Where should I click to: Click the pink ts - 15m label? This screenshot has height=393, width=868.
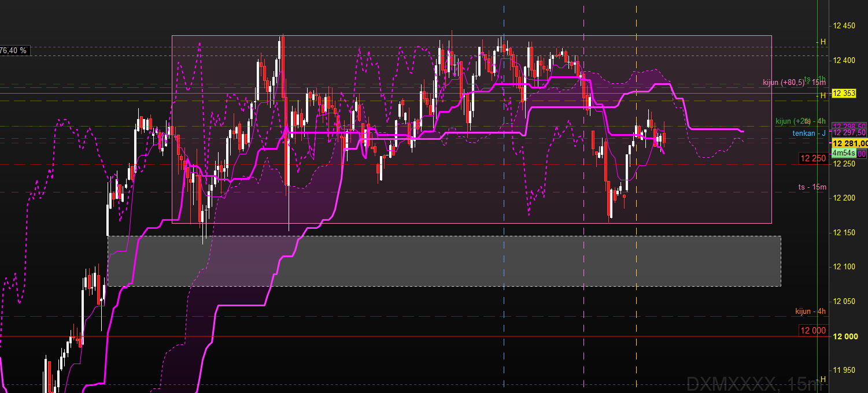pyautogui.click(x=812, y=187)
